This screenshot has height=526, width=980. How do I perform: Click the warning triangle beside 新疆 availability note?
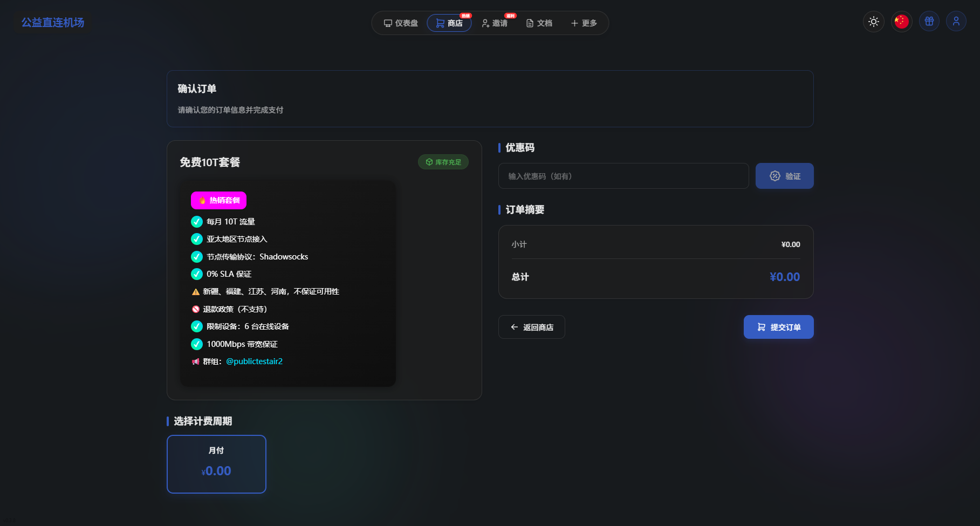(195, 291)
